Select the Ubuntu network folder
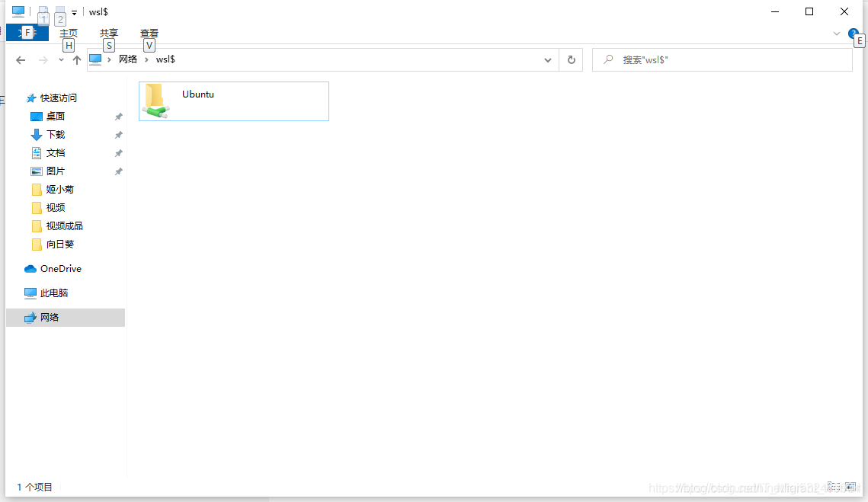868x502 pixels. click(234, 101)
